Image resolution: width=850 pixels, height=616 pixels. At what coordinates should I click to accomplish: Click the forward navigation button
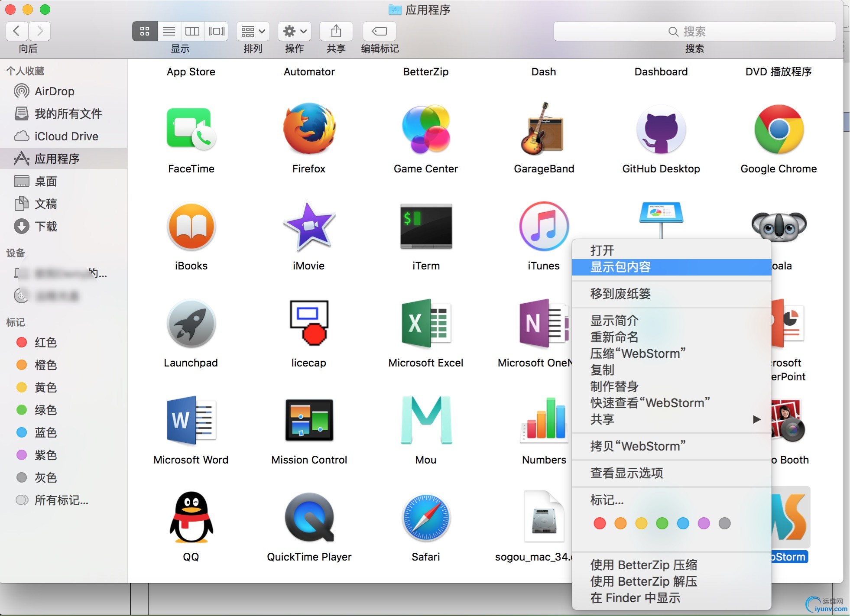pos(40,31)
